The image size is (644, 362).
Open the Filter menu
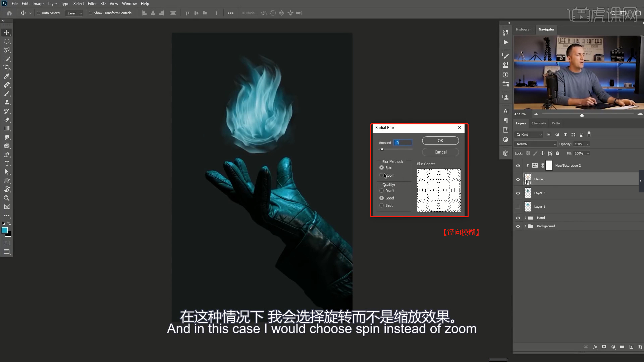click(x=92, y=4)
